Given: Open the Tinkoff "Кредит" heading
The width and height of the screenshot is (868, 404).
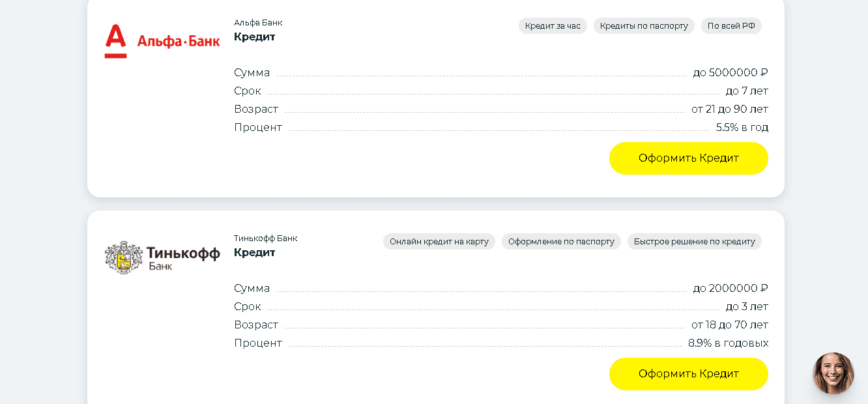Looking at the screenshot, I should [x=255, y=253].
